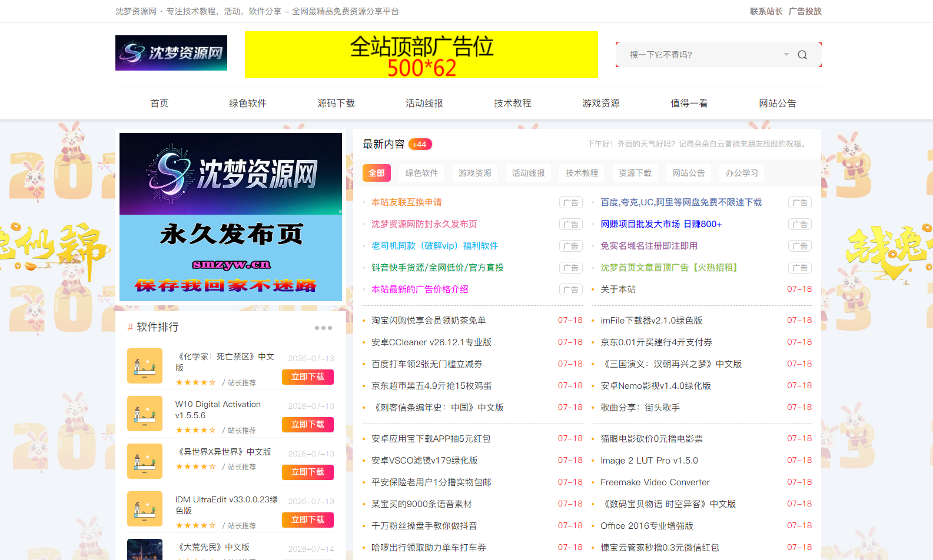Click 立即下载 for 《化学家：死亡禁区》中文版

[x=308, y=377]
